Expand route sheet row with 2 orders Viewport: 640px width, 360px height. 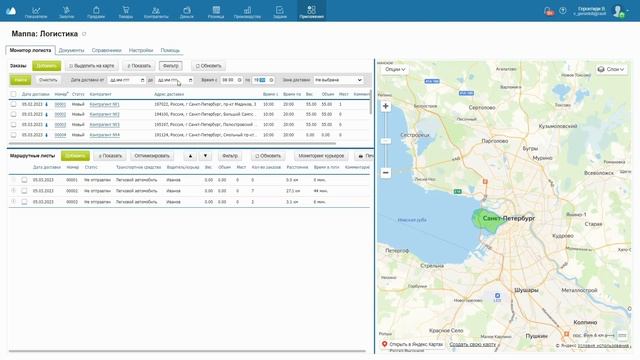(x=13, y=202)
